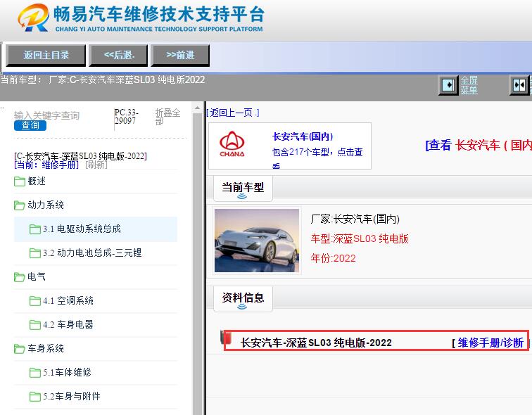Image resolution: width=532 pixels, height=415 pixels.
Task: Click the 返回主目录 button
Action: tap(46, 55)
